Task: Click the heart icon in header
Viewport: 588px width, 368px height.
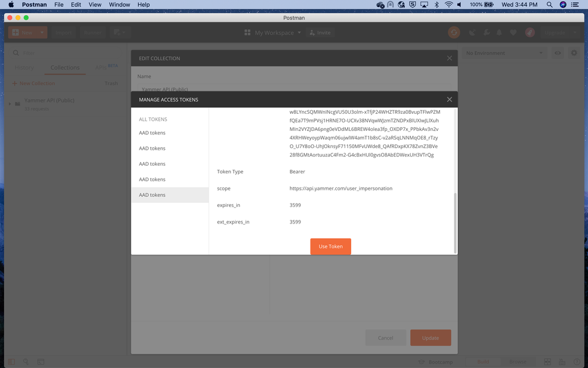Action: click(513, 32)
